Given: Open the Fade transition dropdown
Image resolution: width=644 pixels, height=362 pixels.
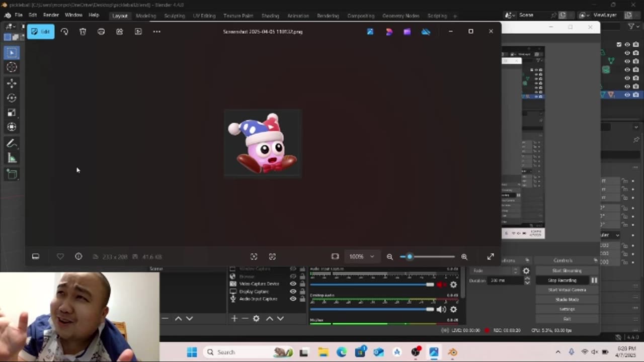Looking at the screenshot, I should pos(494,270).
